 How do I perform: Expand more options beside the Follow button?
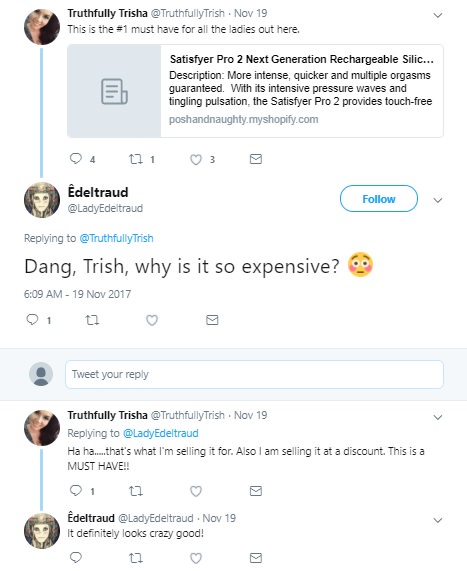tap(437, 200)
